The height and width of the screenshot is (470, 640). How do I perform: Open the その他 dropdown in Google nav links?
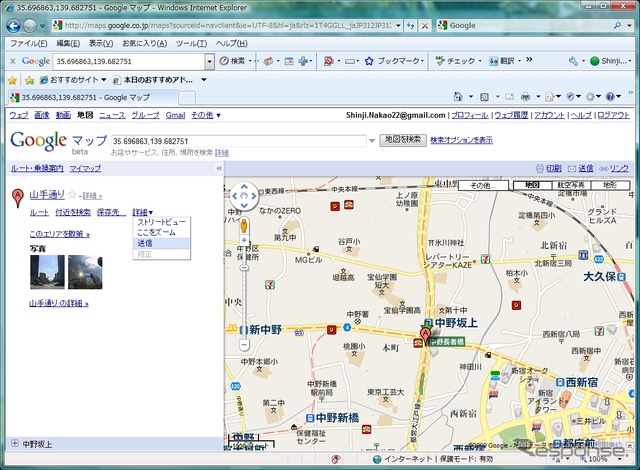click(206, 115)
